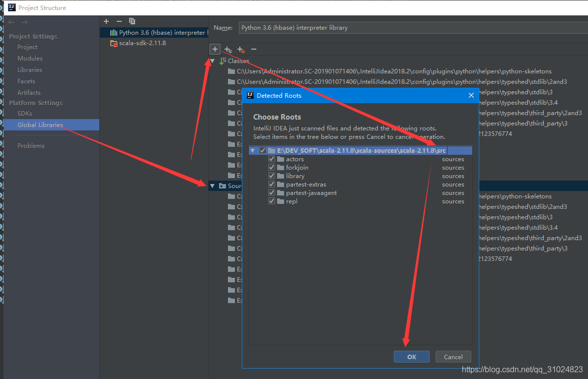Open the Artifacts settings page

29,92
